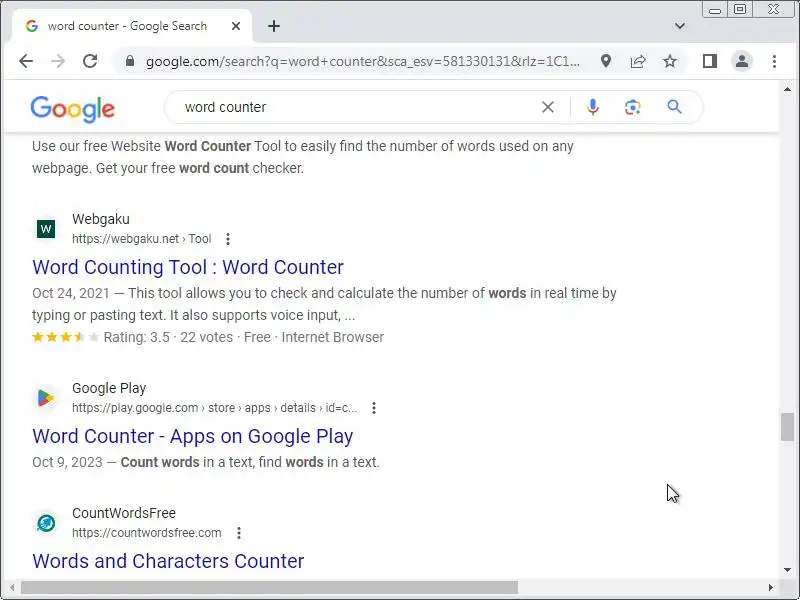The height and width of the screenshot is (600, 800).
Task: Click the address bar URL
Action: click(x=363, y=61)
